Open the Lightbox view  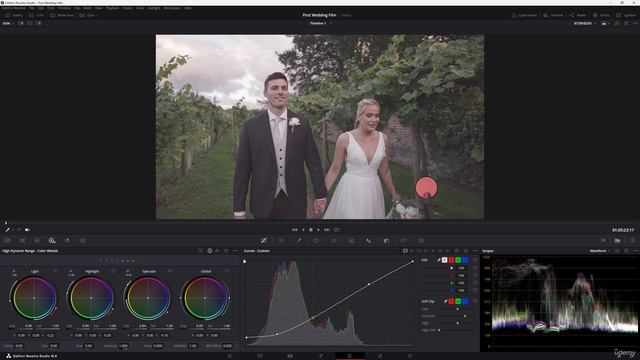626,15
